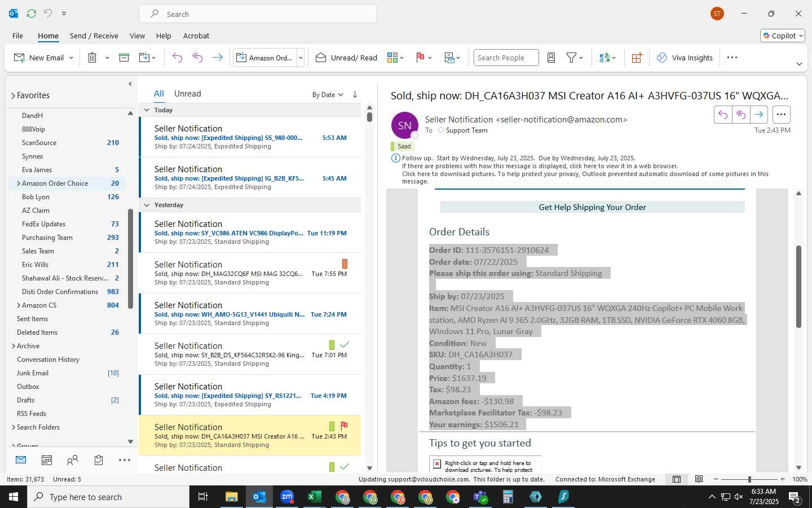Expand the Amazon CS folder
This screenshot has width=812, height=508.
coord(19,305)
